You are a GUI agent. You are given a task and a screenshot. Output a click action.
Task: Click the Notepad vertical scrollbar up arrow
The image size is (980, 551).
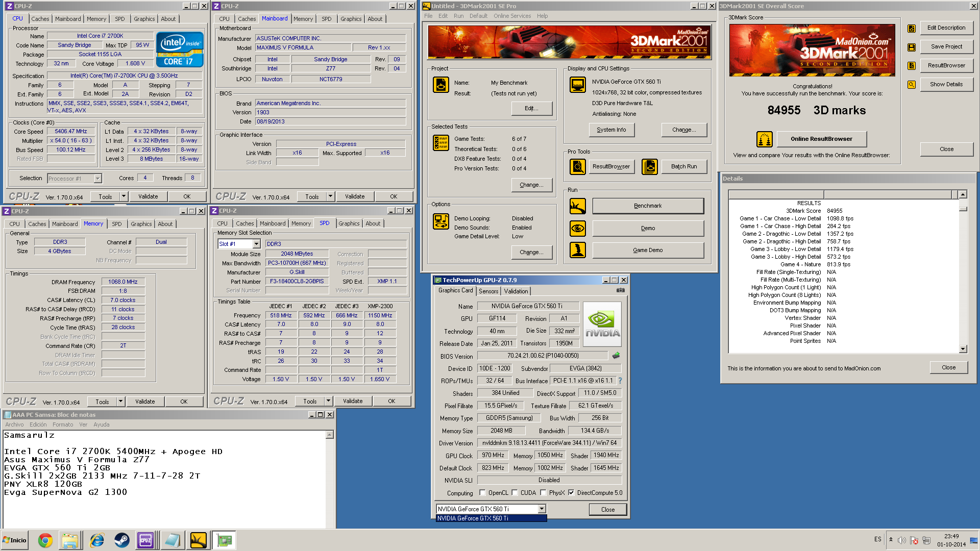click(330, 435)
